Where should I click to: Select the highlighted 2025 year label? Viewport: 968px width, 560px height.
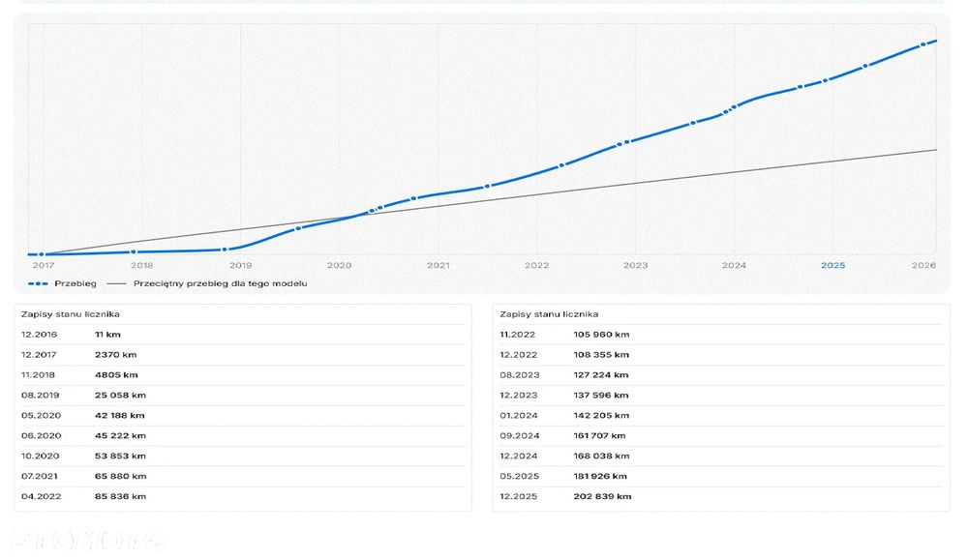pyautogui.click(x=832, y=265)
